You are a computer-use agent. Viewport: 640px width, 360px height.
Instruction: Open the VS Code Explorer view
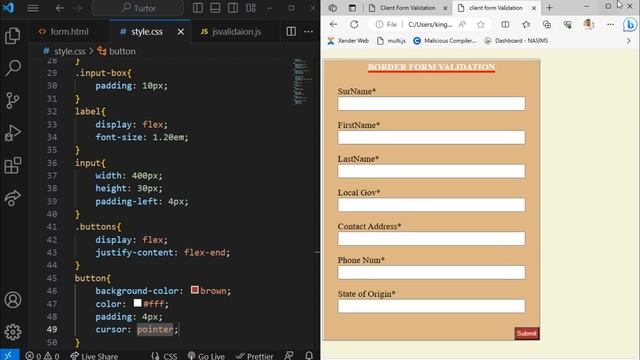[x=13, y=36]
